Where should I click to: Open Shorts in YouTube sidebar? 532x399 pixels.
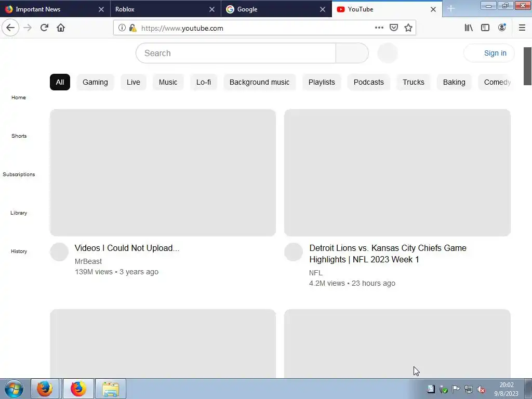click(19, 136)
